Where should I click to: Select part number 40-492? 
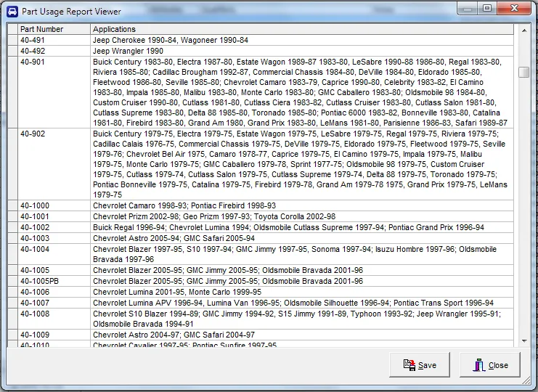54,51
